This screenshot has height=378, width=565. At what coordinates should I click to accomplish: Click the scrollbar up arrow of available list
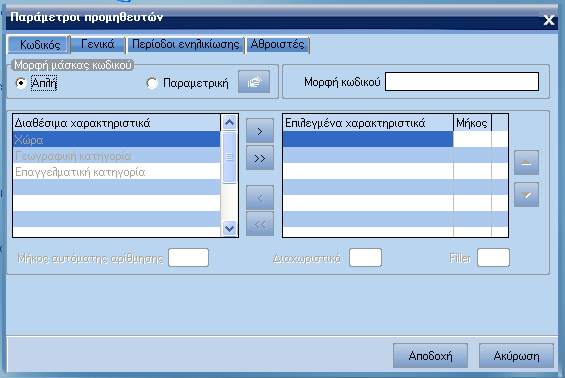[229, 123]
